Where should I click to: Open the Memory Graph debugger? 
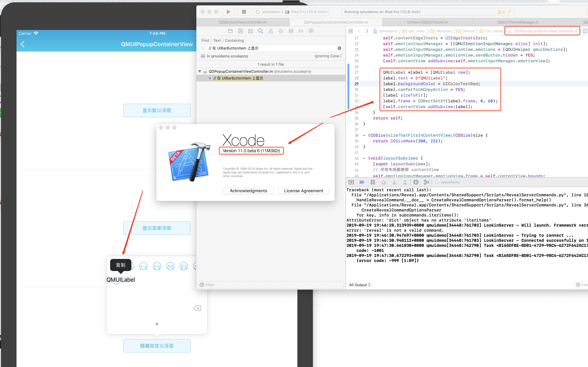(x=427, y=182)
